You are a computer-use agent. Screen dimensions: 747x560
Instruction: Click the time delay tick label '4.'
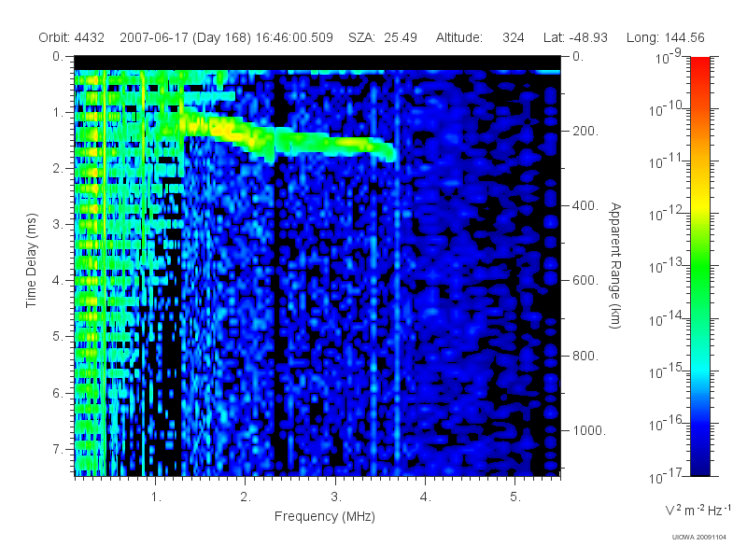[x=58, y=281]
